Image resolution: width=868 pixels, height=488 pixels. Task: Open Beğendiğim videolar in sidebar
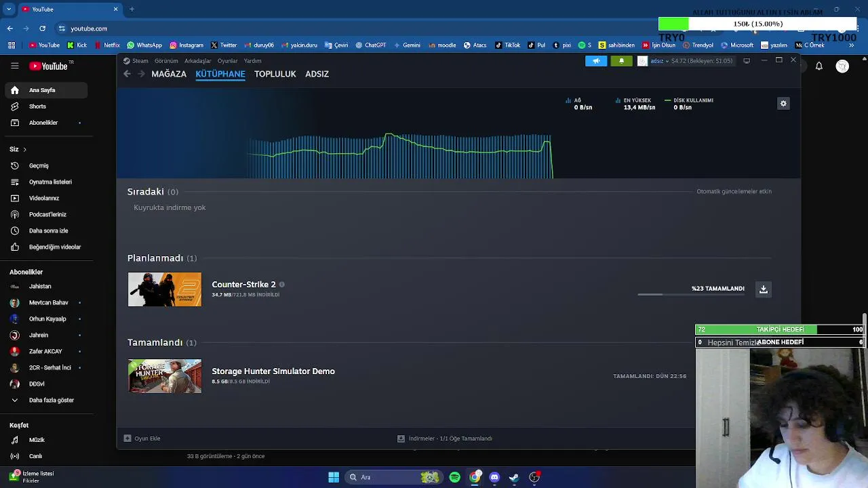click(46, 247)
